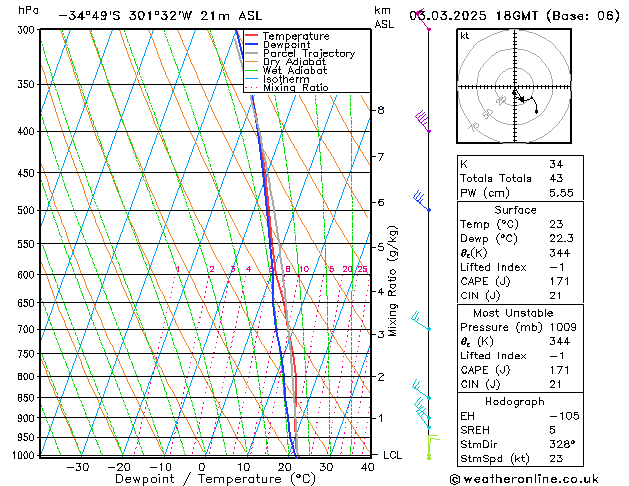Viewport: 629px width, 486px height.
Task: Click the blue wind barb at 500 hPa
Action: point(421,200)
